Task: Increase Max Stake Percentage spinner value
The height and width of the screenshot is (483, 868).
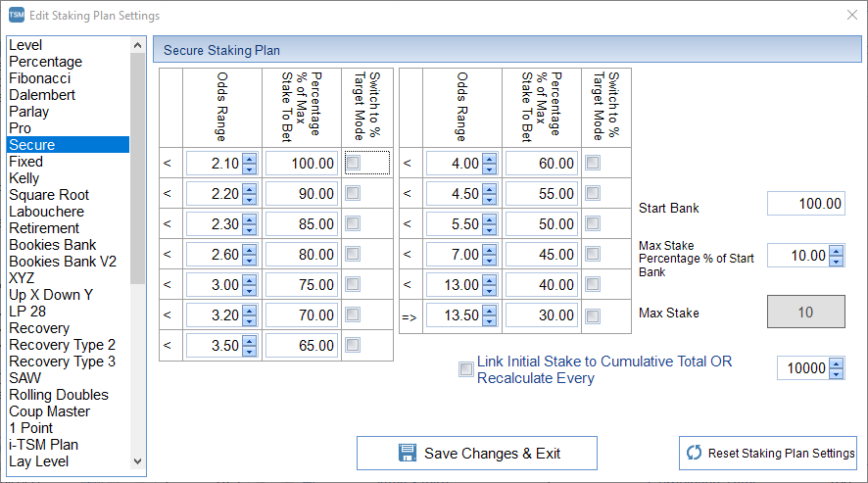Action: 836,250
